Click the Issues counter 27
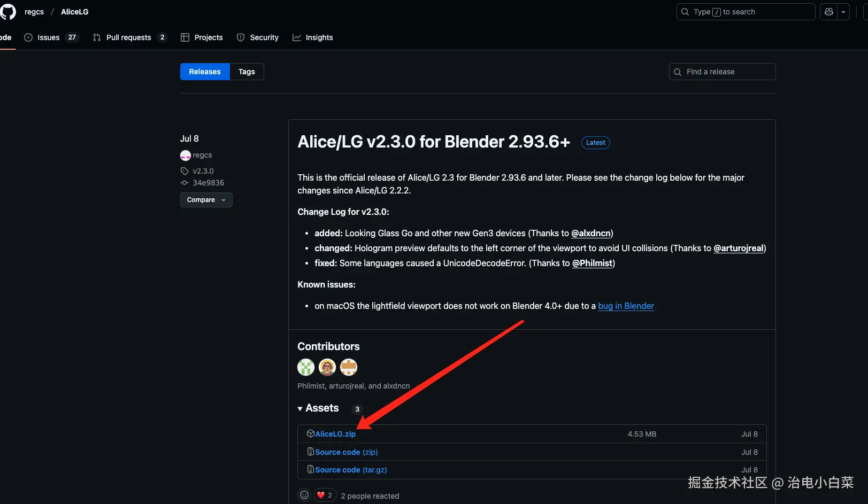Screen dimensions: 868x504 coord(72,37)
